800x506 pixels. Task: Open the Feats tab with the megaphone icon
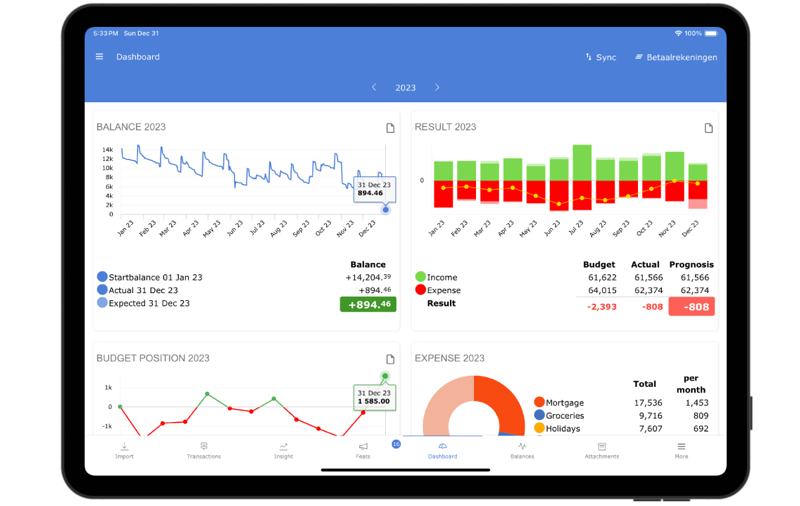coord(363,450)
